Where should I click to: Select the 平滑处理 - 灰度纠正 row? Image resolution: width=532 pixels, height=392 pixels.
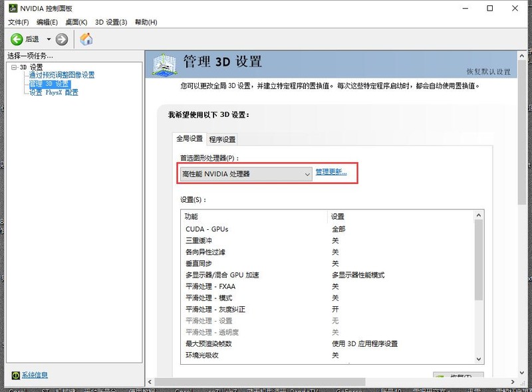[327, 309]
